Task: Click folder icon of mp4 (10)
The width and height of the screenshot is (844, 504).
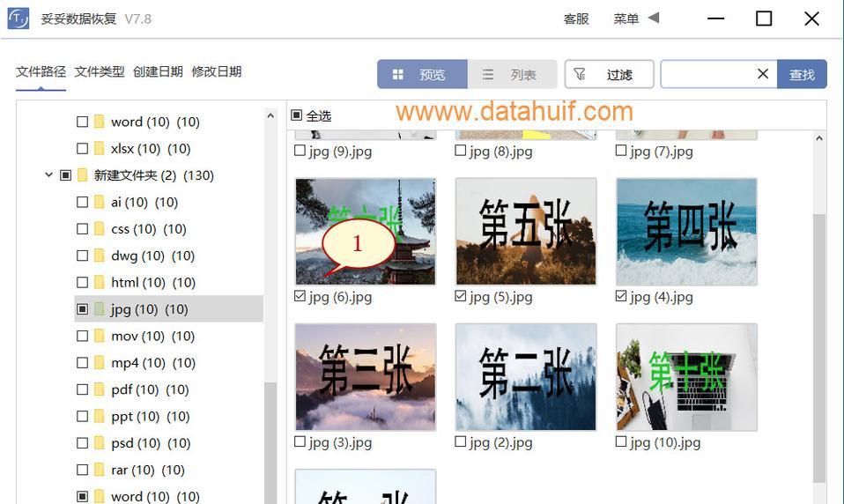Action: 99,362
